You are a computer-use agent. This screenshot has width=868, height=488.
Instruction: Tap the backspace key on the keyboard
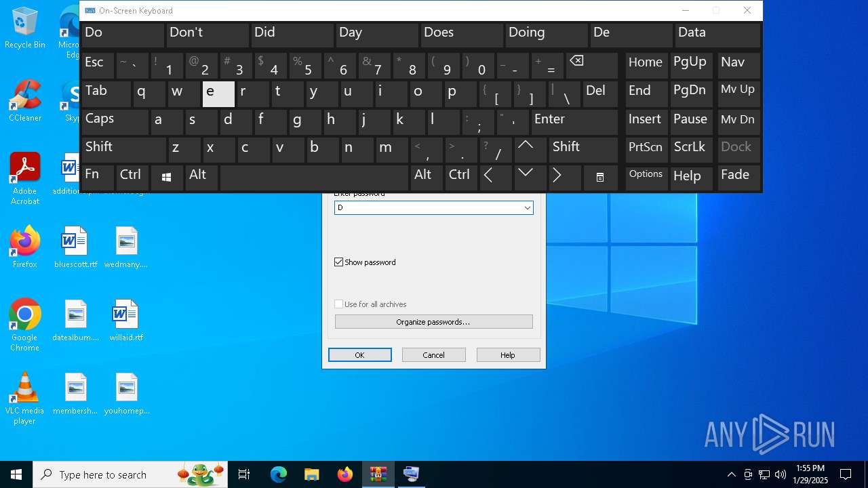click(591, 66)
